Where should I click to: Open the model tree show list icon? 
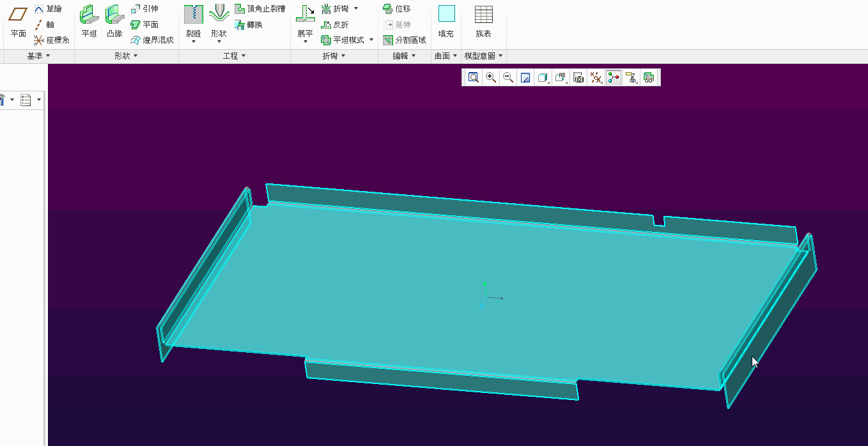tap(26, 100)
